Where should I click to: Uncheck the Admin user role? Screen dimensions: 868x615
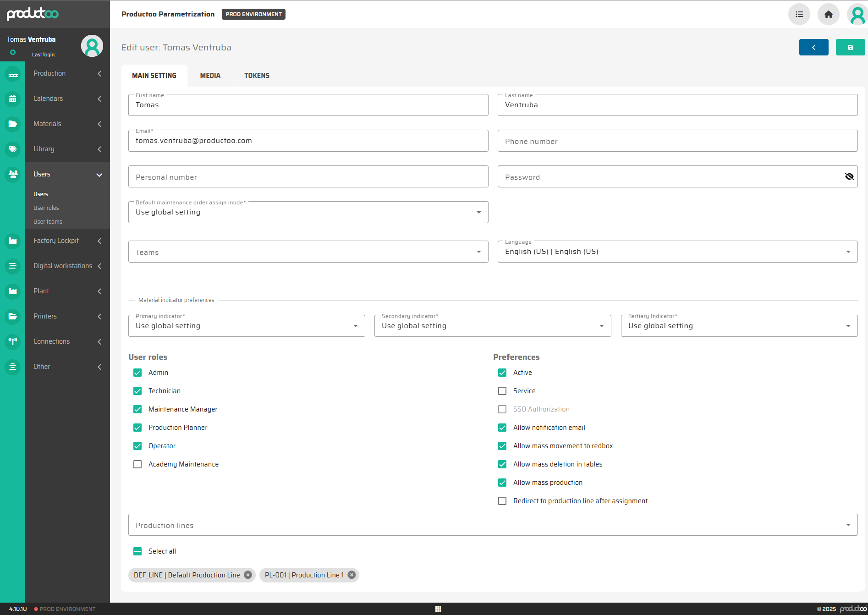[x=137, y=373]
